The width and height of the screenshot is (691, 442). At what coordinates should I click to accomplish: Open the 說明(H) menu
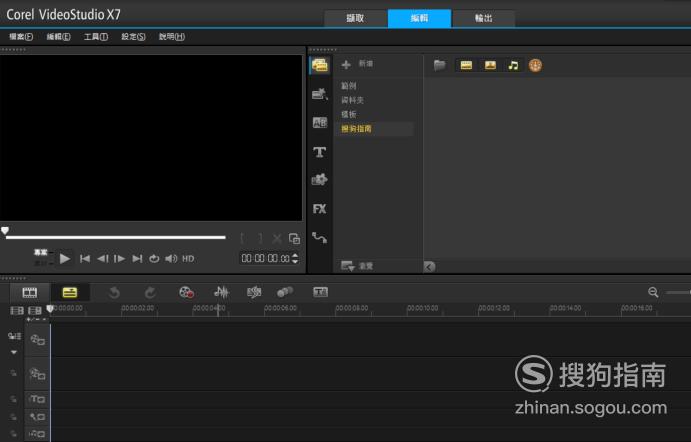click(171, 37)
